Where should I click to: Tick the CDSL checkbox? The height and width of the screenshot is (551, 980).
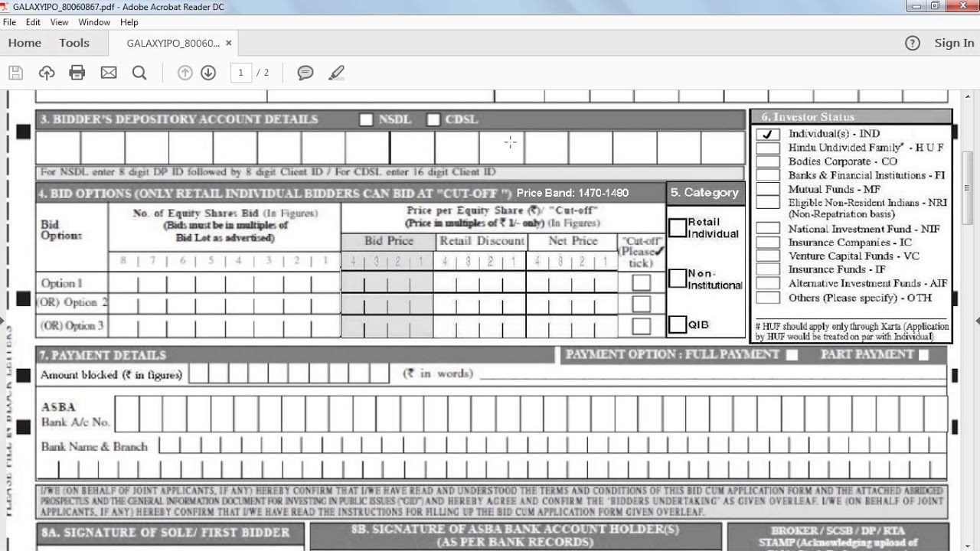pyautogui.click(x=433, y=119)
